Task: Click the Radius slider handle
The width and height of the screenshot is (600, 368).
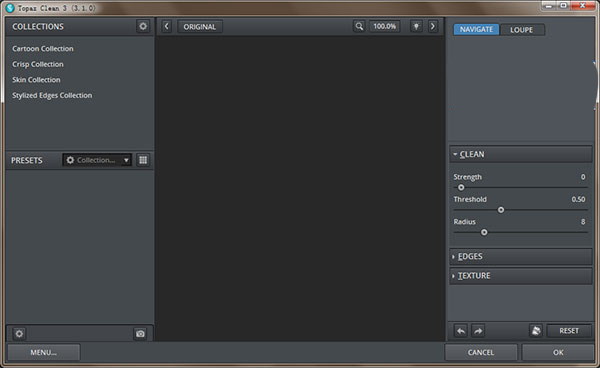Action: click(x=484, y=232)
